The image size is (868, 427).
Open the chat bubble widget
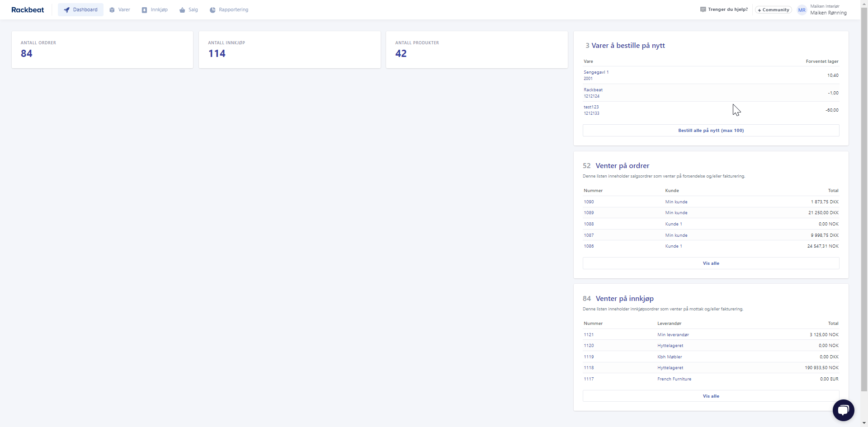(x=843, y=410)
